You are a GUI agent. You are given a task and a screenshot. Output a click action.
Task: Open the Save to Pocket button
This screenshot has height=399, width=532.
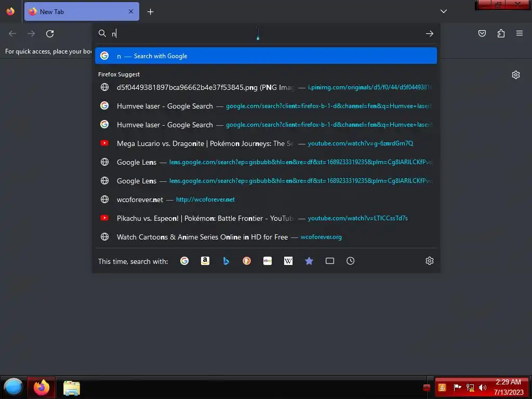[x=482, y=33]
